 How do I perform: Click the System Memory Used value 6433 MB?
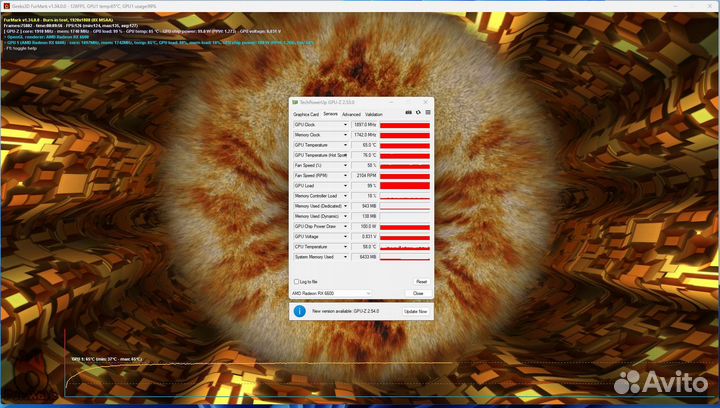pyautogui.click(x=365, y=257)
